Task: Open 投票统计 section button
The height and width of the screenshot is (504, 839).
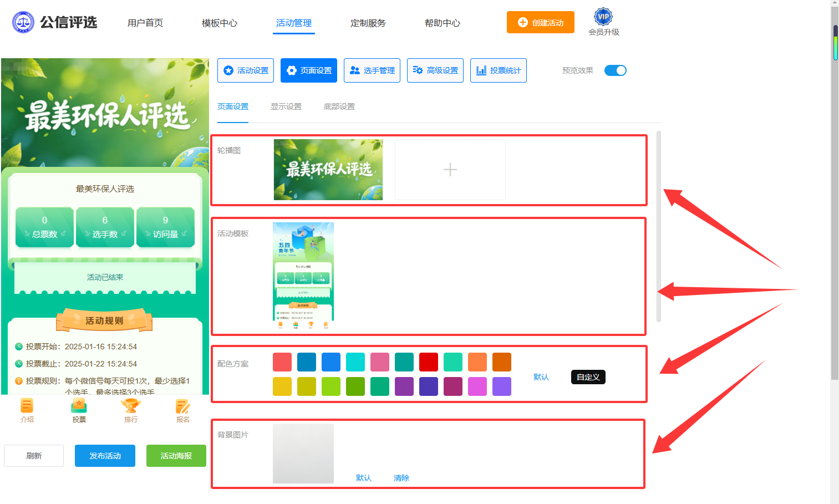Action: pyautogui.click(x=499, y=70)
